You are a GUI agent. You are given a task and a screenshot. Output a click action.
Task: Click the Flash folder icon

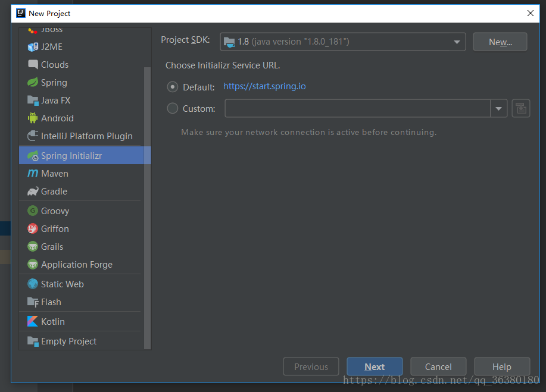pyautogui.click(x=33, y=302)
